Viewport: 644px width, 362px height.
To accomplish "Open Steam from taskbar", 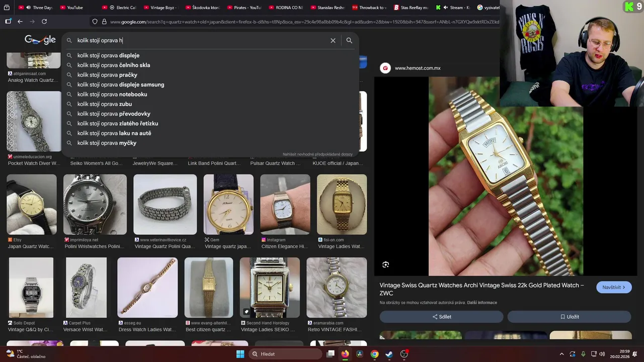I will point(389,354).
